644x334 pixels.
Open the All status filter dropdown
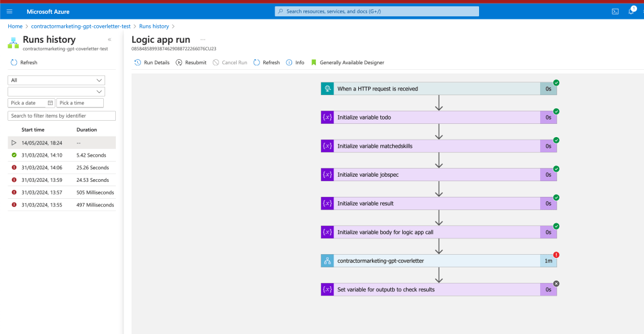[x=56, y=80]
